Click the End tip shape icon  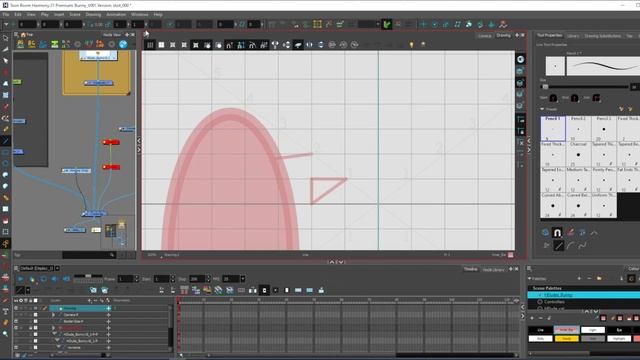(574, 98)
